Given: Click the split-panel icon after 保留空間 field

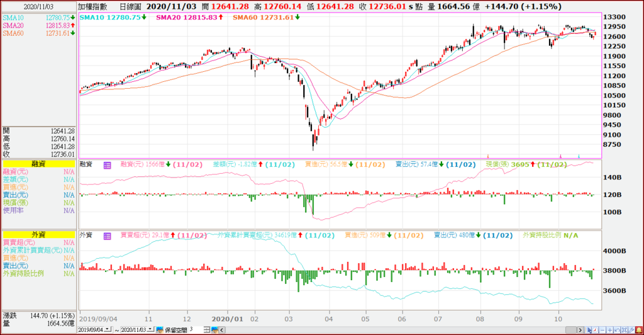Looking at the screenshot, I should pyautogui.click(x=206, y=330).
